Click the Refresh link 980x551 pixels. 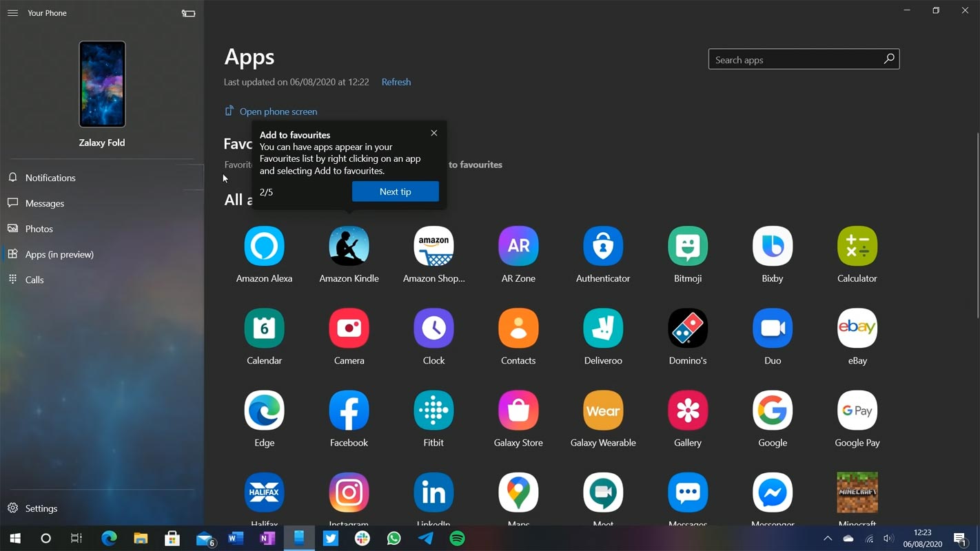[x=396, y=82]
